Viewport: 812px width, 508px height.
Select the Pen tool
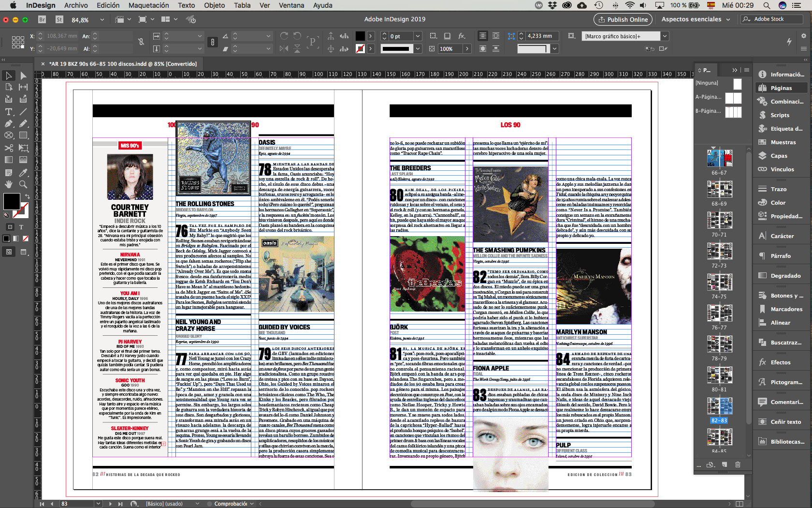tap(9, 123)
